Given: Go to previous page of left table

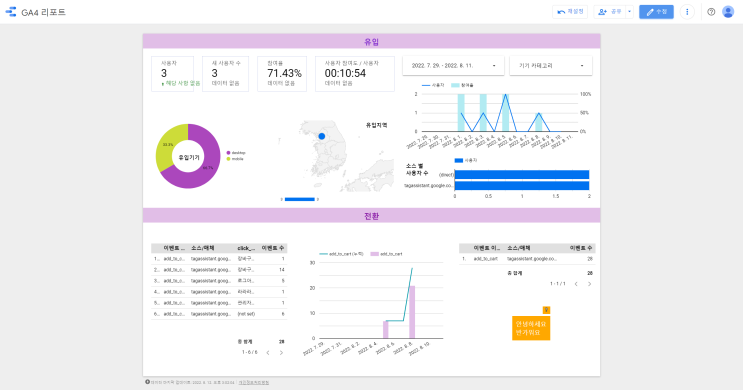Looking at the screenshot, I should pyautogui.click(x=268, y=353).
